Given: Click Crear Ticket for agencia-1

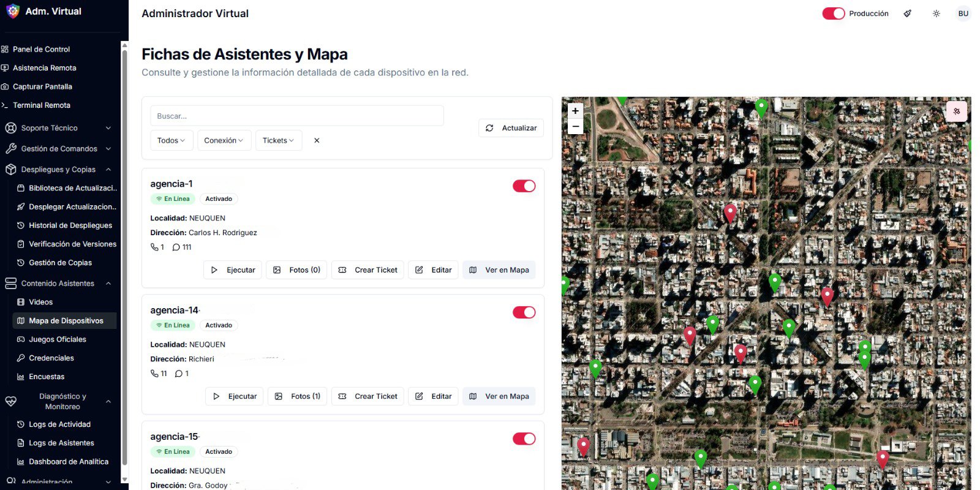Looking at the screenshot, I should [x=367, y=270].
